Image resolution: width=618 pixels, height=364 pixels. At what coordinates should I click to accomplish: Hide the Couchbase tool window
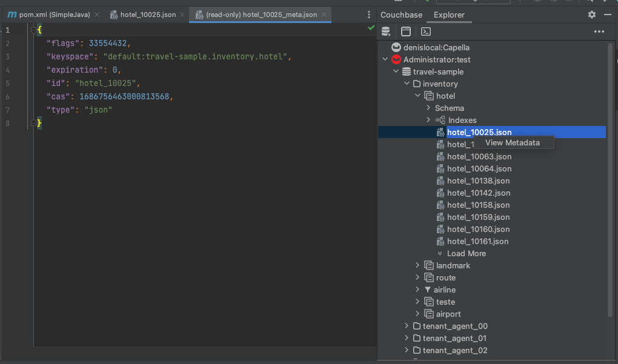(607, 15)
